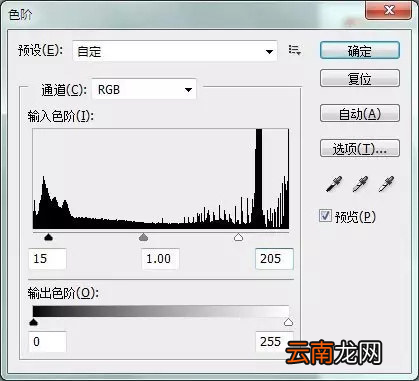Click the 输入色阶(I): label
Image resolution: width=419 pixels, height=381 pixels.
pos(61,117)
